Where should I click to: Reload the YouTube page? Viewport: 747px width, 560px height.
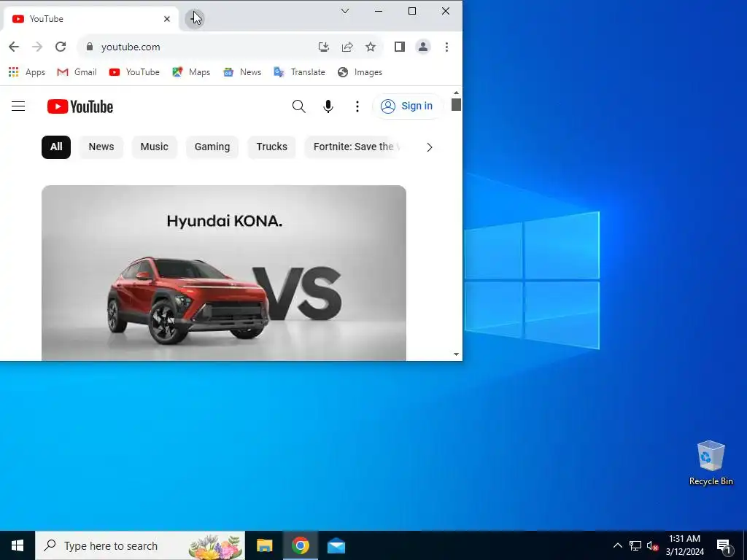pos(61,47)
